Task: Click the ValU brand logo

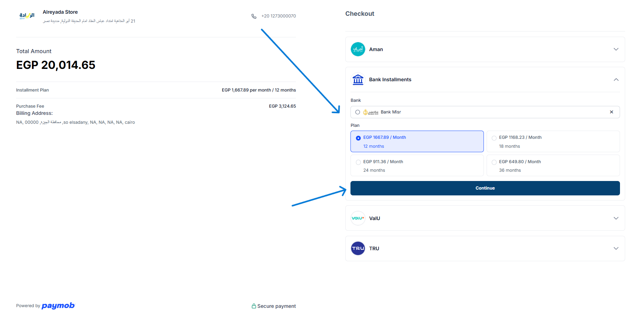Action: click(x=358, y=218)
